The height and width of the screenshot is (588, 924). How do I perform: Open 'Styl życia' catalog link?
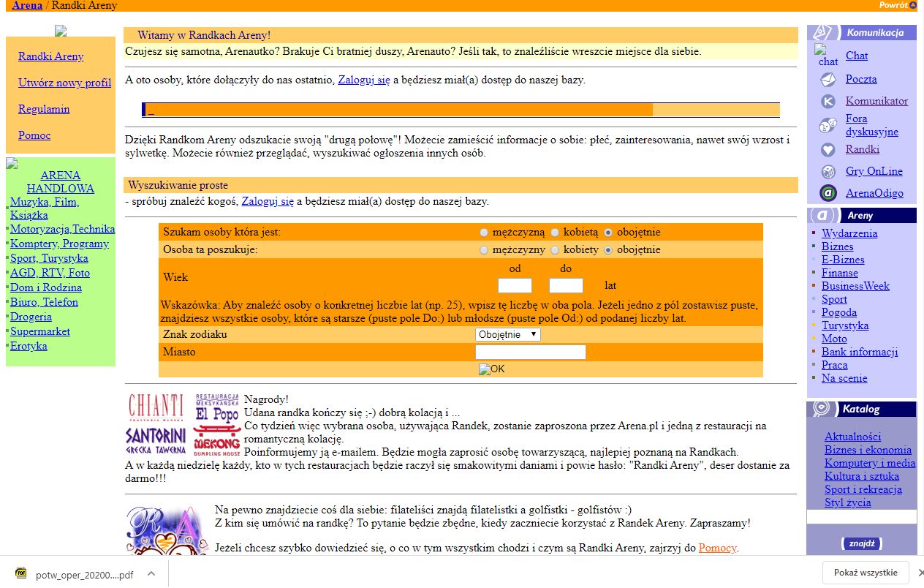(x=847, y=502)
